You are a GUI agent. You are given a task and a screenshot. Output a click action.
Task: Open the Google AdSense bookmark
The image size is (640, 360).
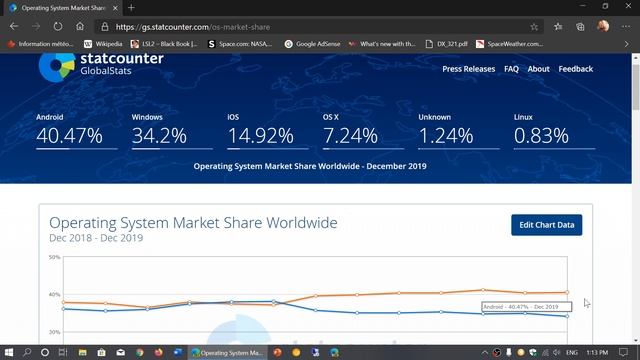tap(312, 44)
